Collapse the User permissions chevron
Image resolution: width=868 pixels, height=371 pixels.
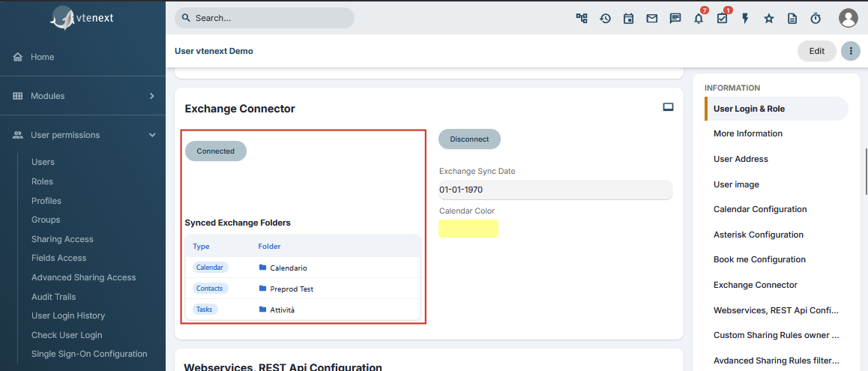tap(151, 135)
